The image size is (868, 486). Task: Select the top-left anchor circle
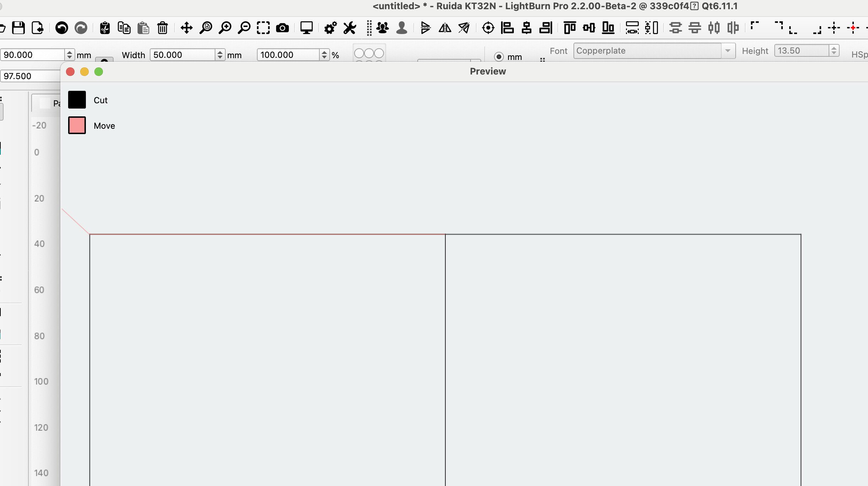[x=359, y=53]
